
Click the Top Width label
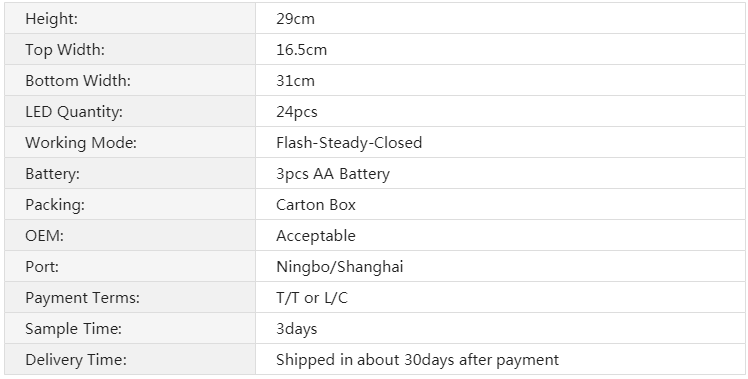click(65, 50)
